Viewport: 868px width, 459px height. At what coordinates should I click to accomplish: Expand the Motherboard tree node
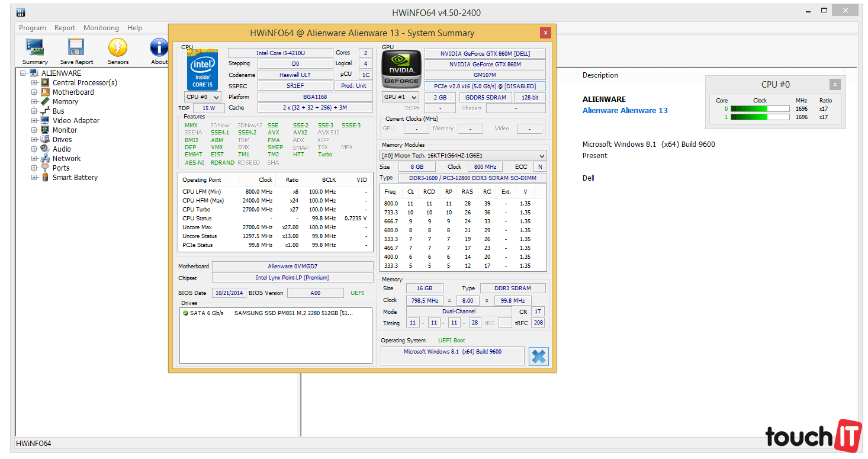coord(34,92)
